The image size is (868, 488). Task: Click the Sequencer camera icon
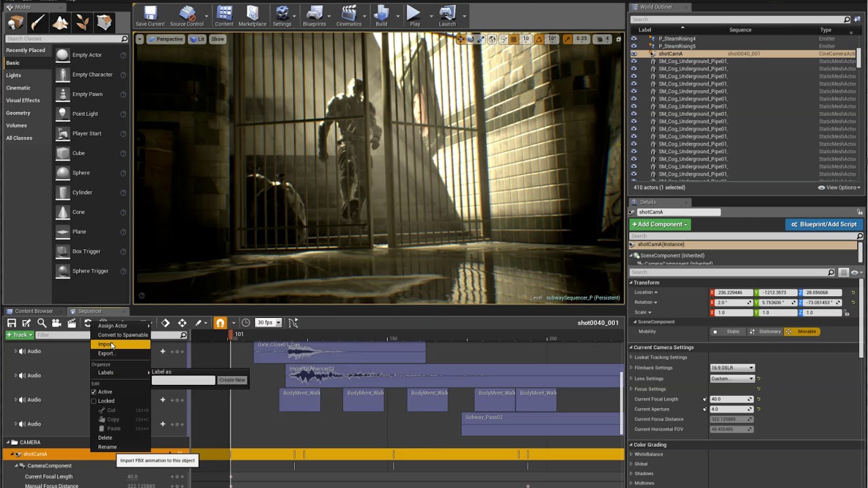[x=56, y=323]
